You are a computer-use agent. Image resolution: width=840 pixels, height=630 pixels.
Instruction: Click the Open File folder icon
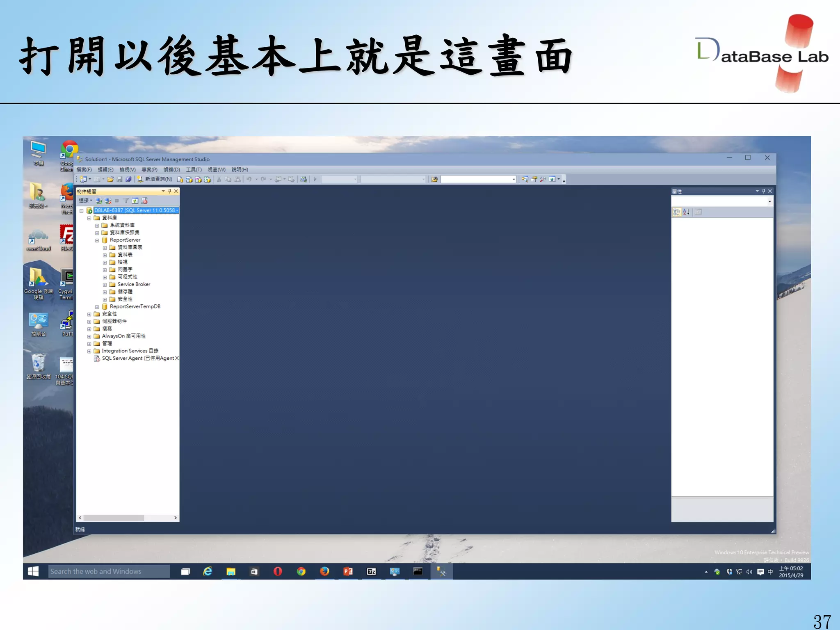[110, 179]
